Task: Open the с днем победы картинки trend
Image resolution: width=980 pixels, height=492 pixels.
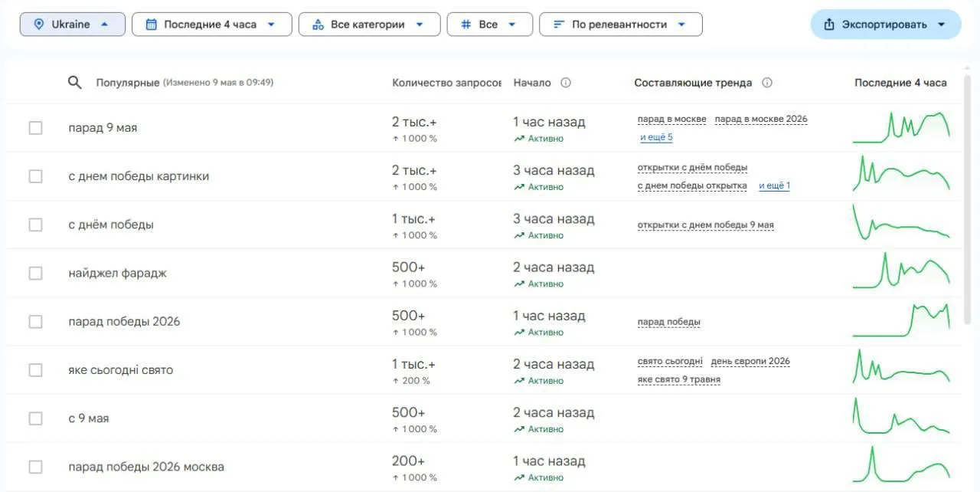Action: point(139,176)
